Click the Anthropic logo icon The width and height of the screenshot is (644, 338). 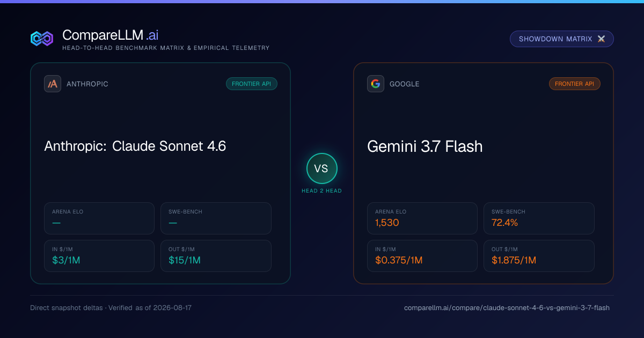53,84
